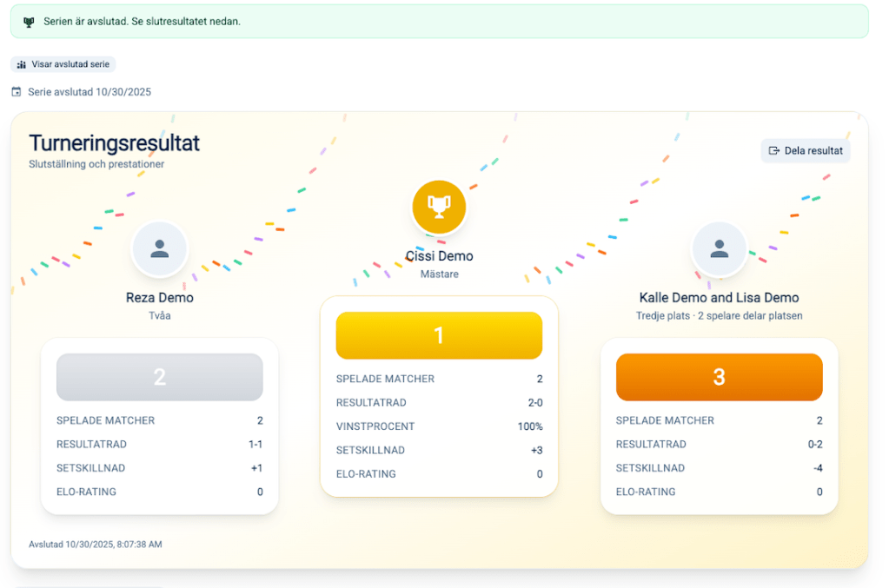Click the share icon in Dela resultat

[774, 150]
